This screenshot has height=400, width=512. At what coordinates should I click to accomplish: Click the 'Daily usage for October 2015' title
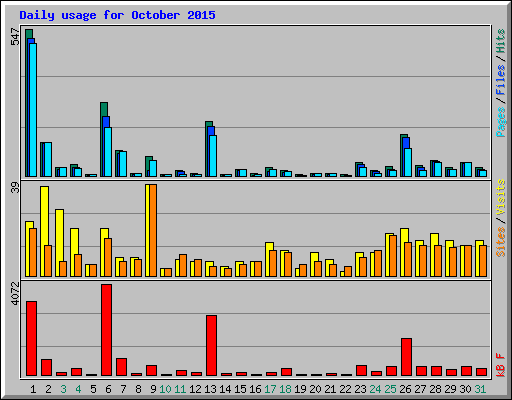[x=117, y=15]
